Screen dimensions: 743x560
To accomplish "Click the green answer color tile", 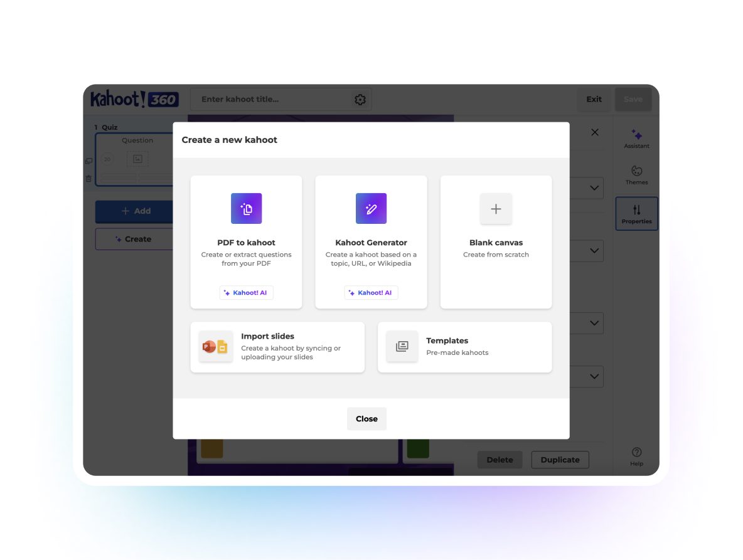I will [x=418, y=448].
